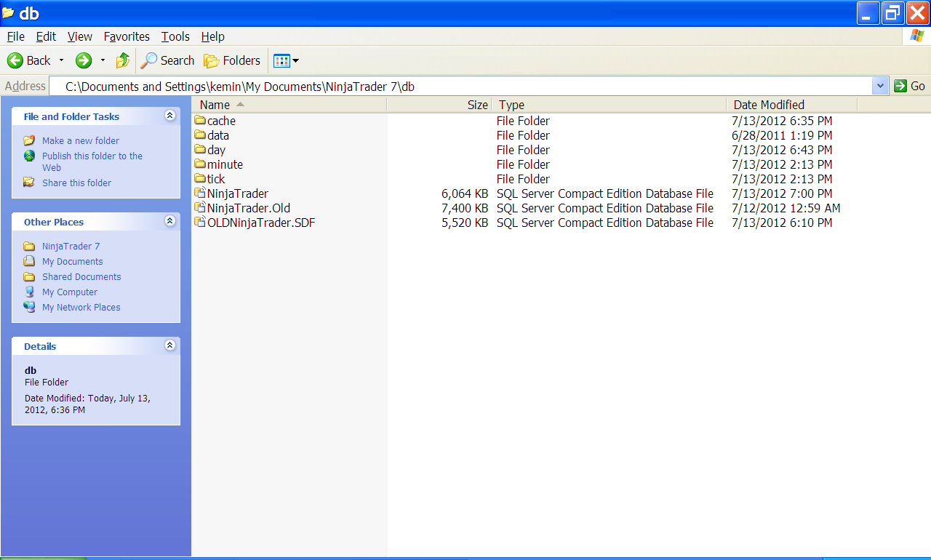Open the Favorites menu
The height and width of the screenshot is (560, 931).
click(x=127, y=36)
